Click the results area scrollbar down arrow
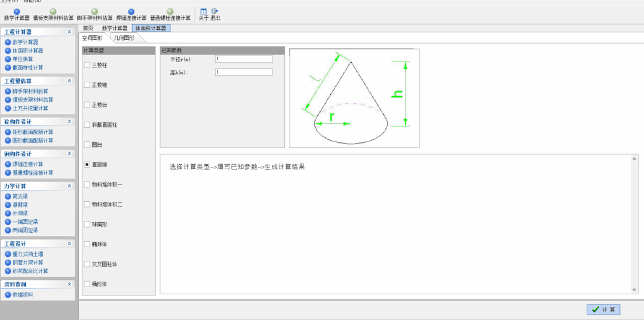This screenshot has height=320, width=644. point(634,290)
